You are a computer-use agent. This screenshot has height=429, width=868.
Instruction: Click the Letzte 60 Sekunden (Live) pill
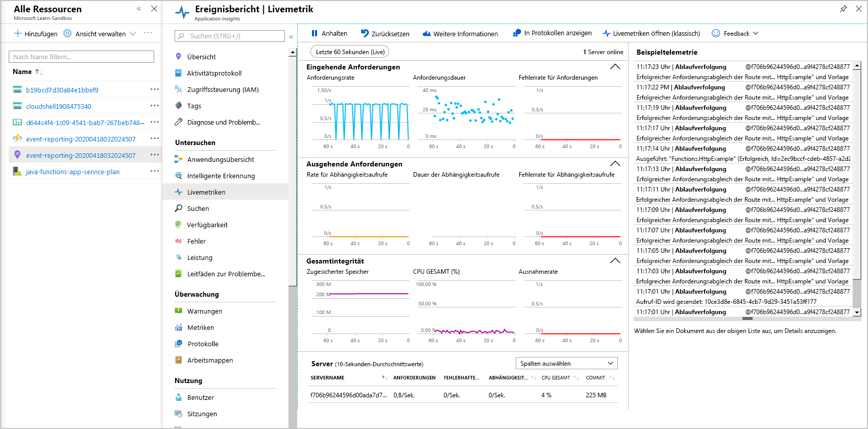click(350, 52)
